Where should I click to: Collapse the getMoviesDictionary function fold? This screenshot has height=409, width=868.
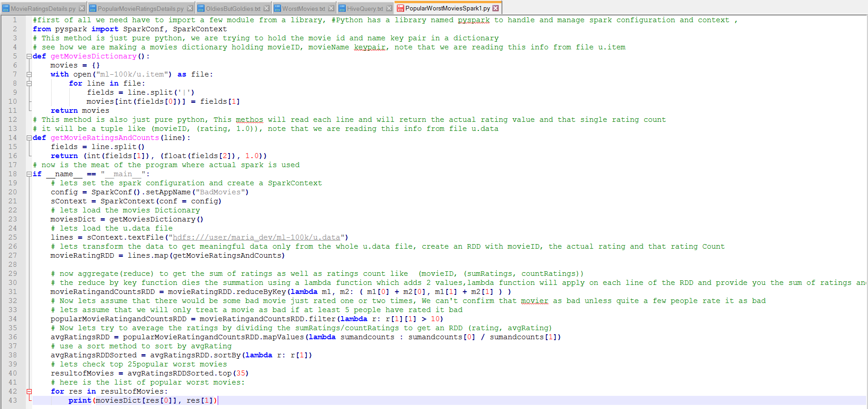(x=29, y=57)
